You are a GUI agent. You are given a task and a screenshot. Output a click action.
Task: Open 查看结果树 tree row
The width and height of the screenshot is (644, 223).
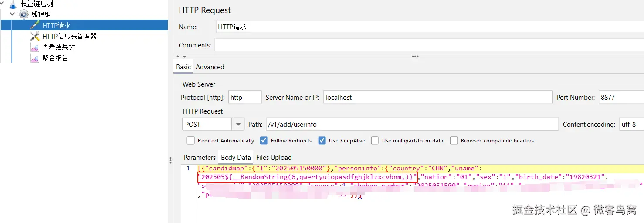pyautogui.click(x=58, y=47)
